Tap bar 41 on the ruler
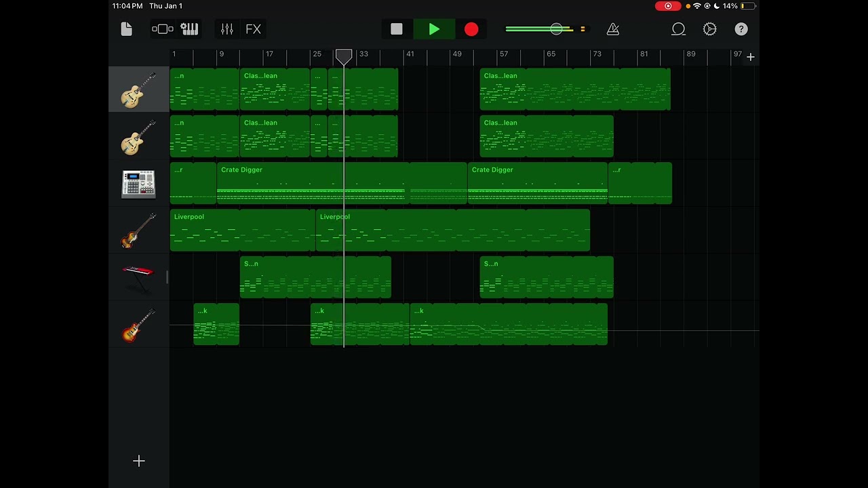The image size is (868, 488). click(410, 54)
